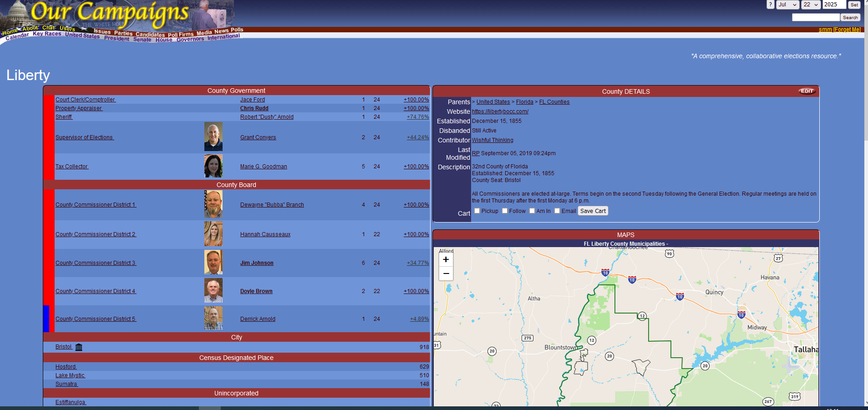Click the Interstate 10 shield near Quincy on map
868x410 pixels.
[x=680, y=296]
